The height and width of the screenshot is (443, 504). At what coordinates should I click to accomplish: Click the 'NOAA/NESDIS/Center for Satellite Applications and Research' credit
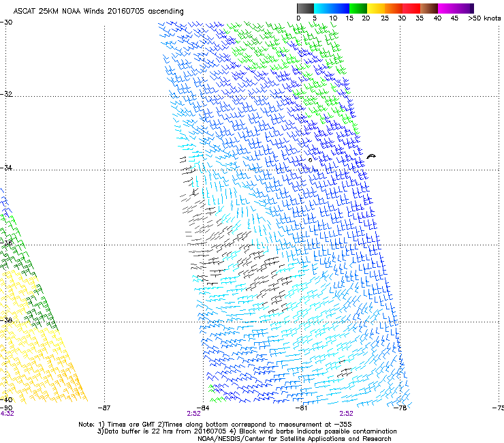294,439
